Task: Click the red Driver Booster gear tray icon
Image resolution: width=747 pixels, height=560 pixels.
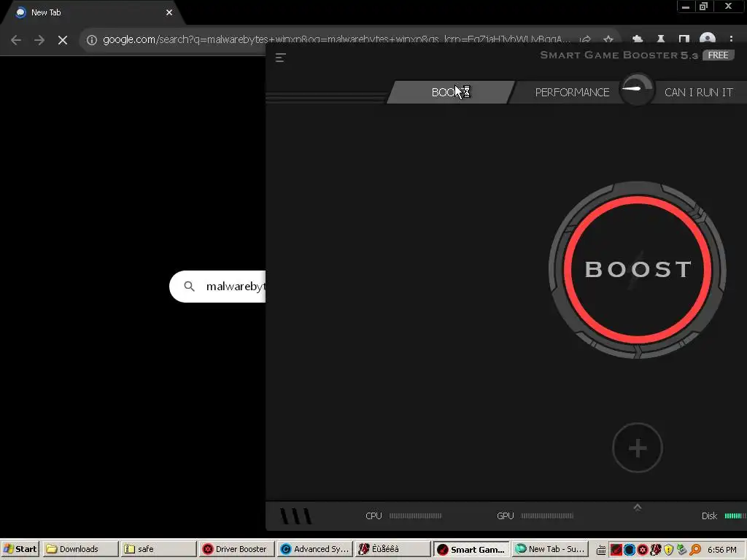Action: coord(642,550)
